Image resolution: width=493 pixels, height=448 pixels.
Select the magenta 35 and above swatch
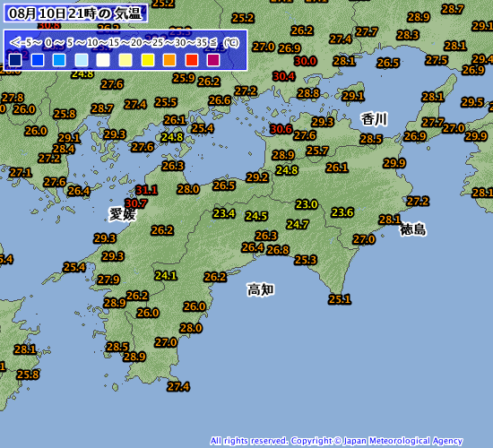click(213, 60)
